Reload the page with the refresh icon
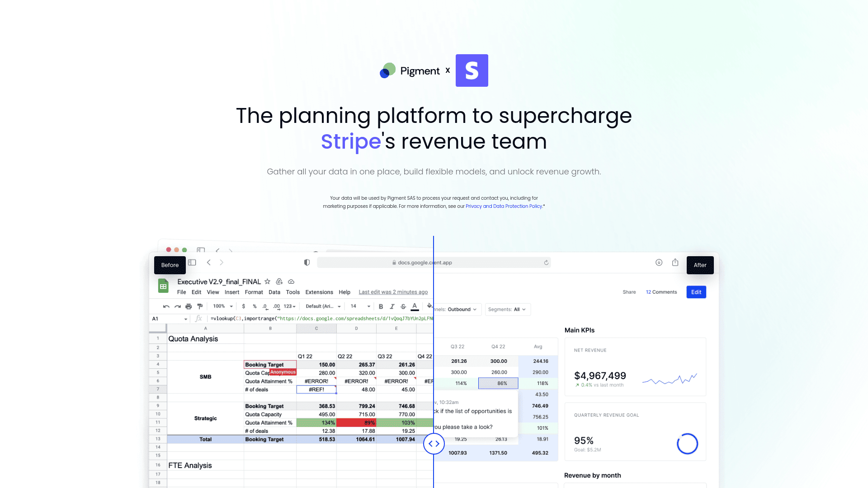Viewport: 868px width, 488px height. [546, 263]
